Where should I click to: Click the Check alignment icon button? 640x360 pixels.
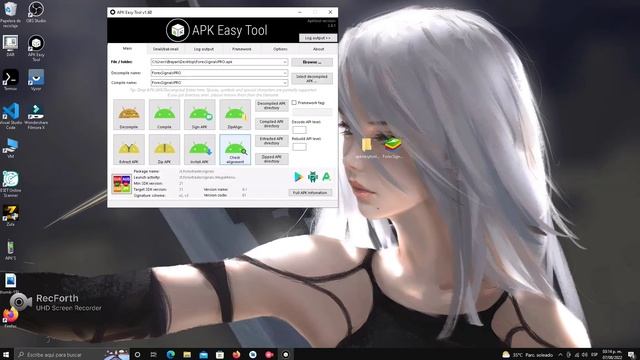click(x=235, y=149)
